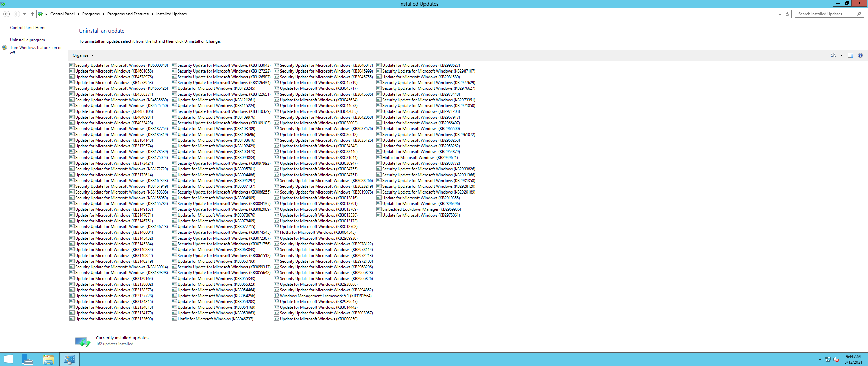Select Programs and Features in breadcrumb
Image resolution: width=868 pixels, height=366 pixels.
[x=128, y=14]
